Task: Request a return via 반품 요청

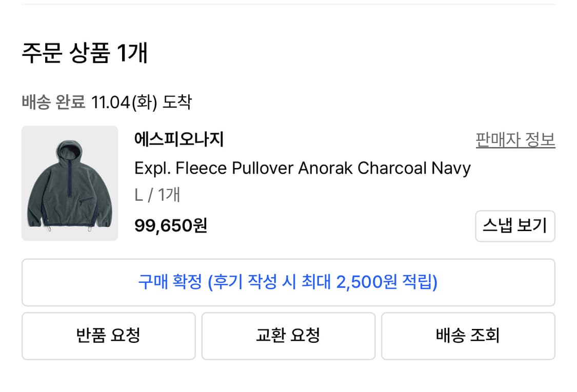Action: click(108, 336)
